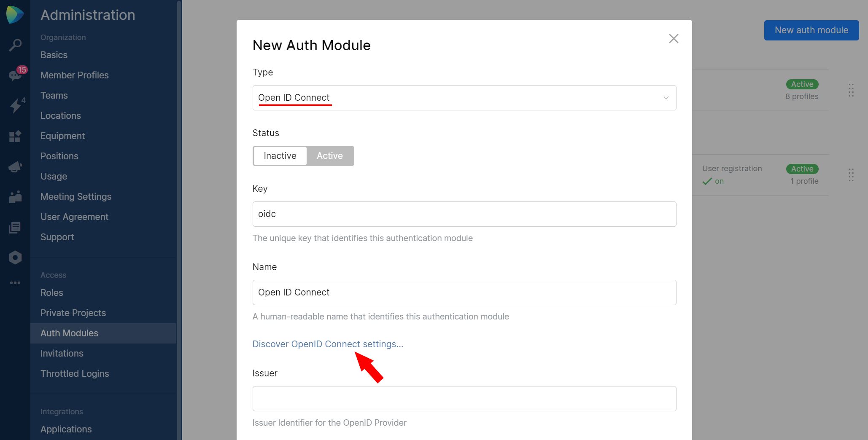This screenshot has height=440, width=868.
Task: Click the megaphone announcements icon
Action: (15, 166)
